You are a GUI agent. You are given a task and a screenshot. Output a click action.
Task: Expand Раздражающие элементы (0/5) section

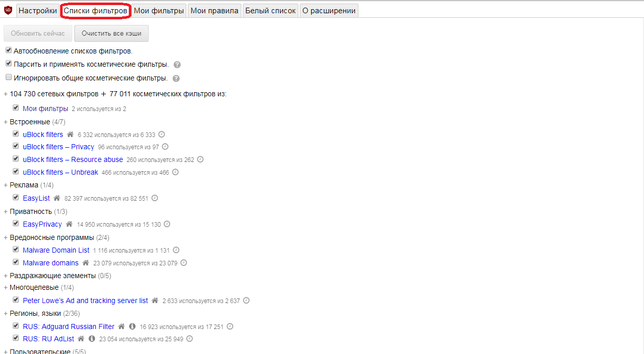[x=6, y=276]
